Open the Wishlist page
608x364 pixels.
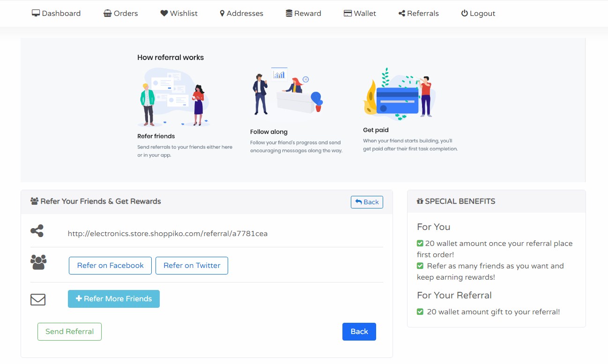[x=179, y=14]
